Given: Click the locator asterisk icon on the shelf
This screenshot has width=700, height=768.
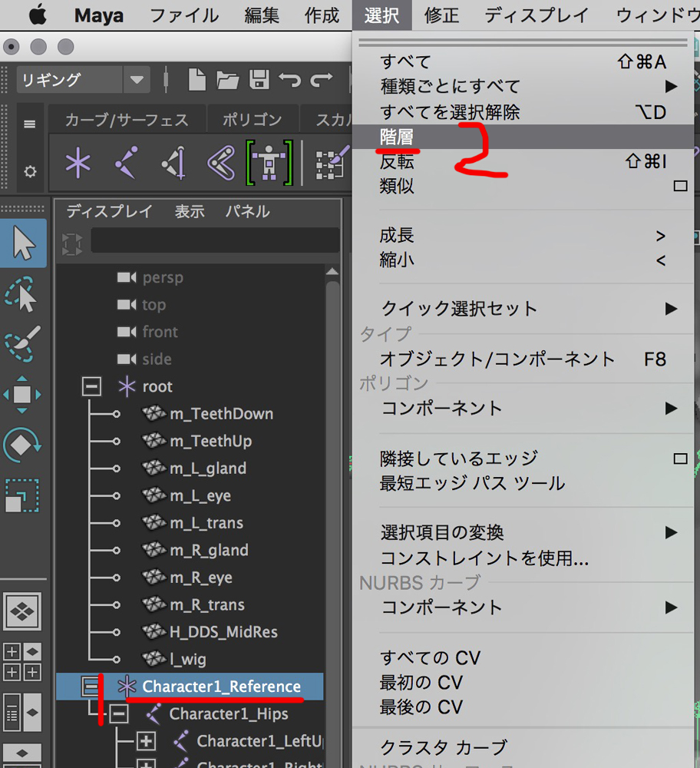Looking at the screenshot, I should [78, 163].
